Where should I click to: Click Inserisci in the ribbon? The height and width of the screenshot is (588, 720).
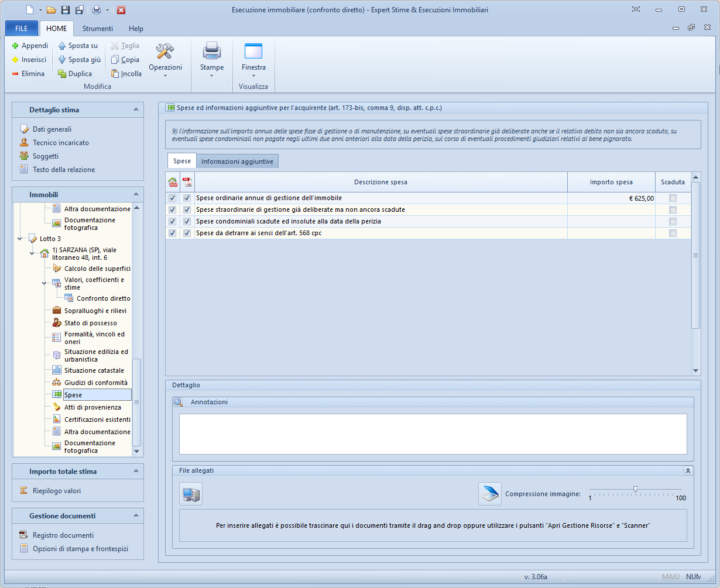pos(29,60)
